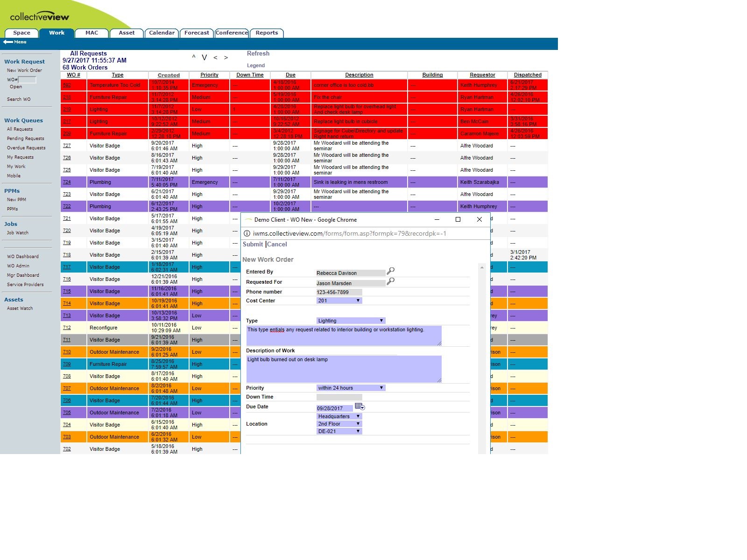The height and width of the screenshot is (560, 747).
Task: Click the up caret navigation arrow
Action: pos(194,57)
